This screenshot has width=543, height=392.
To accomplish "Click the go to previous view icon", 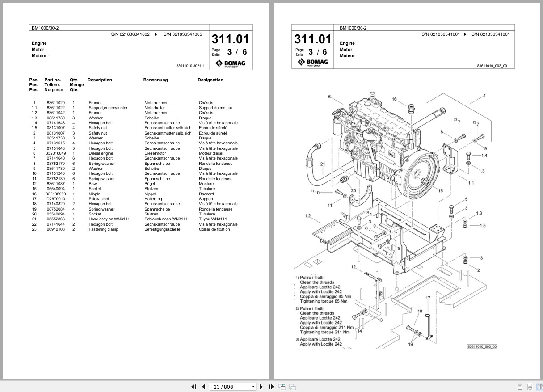I will (282, 387).
